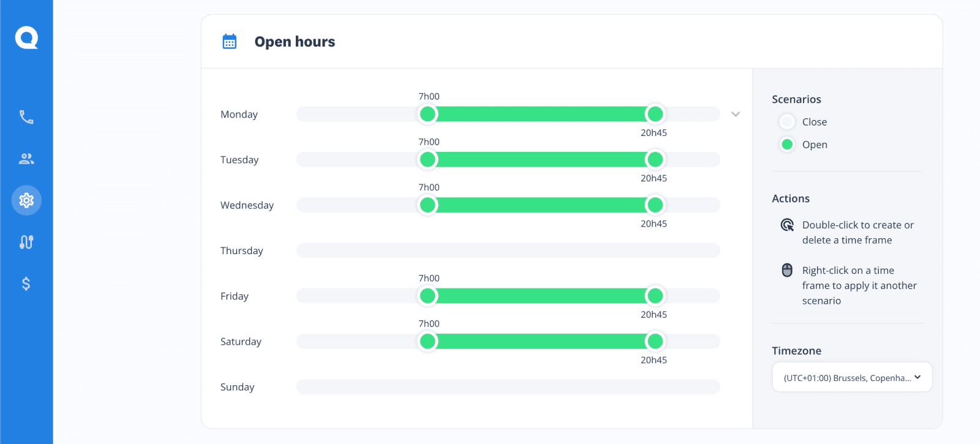The width and height of the screenshot is (980, 444).
Task: Click Friday's green open time frame
Action: (x=541, y=296)
